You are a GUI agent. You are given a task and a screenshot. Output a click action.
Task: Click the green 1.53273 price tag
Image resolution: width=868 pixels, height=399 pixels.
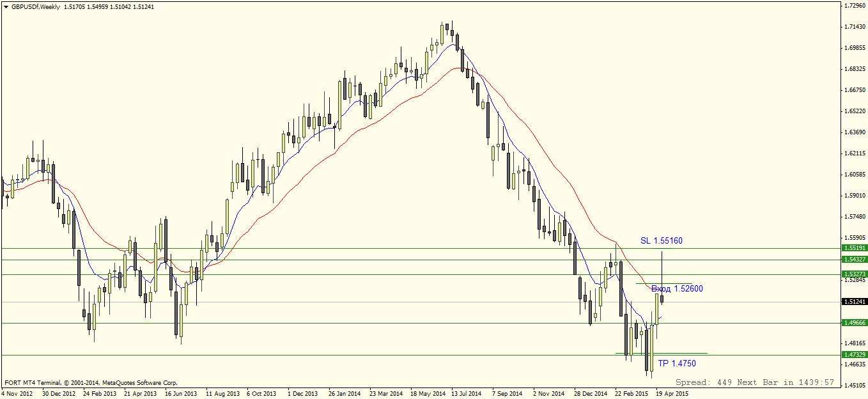[x=855, y=274]
